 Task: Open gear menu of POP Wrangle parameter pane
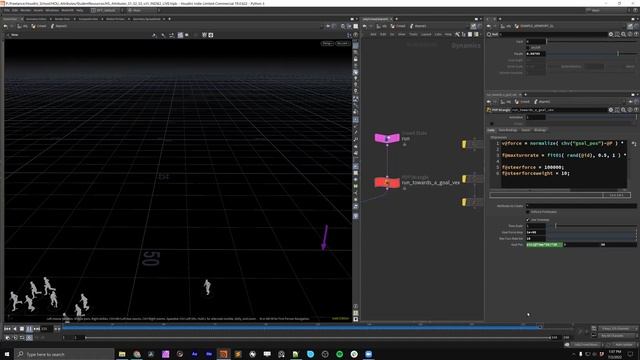pyautogui.click(x=611, y=110)
